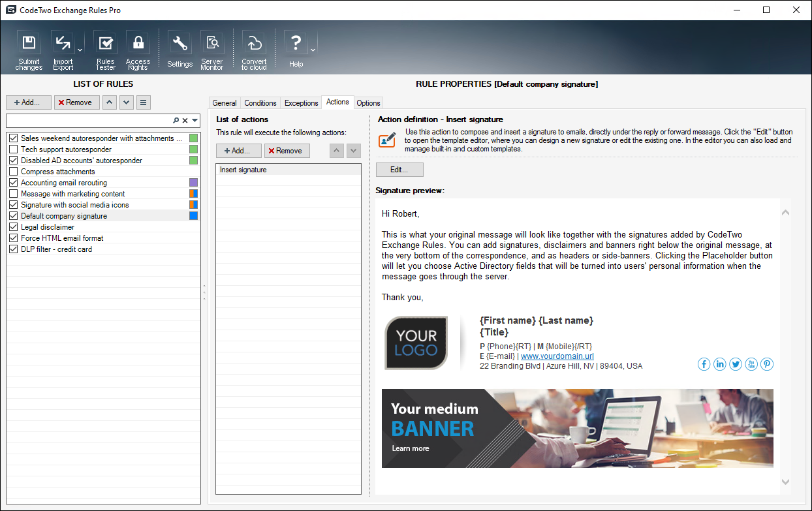Enable the Tech support autoresponder rule checkbox

coord(14,149)
